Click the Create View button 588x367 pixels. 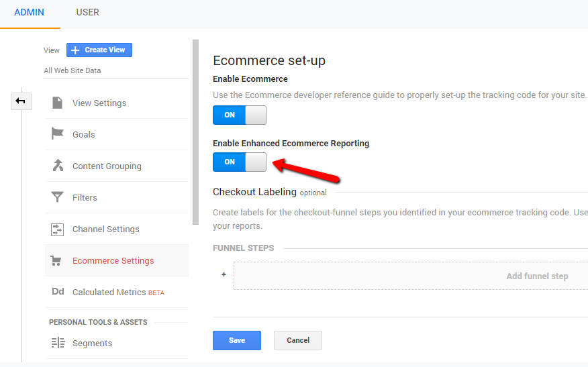pyautogui.click(x=99, y=50)
